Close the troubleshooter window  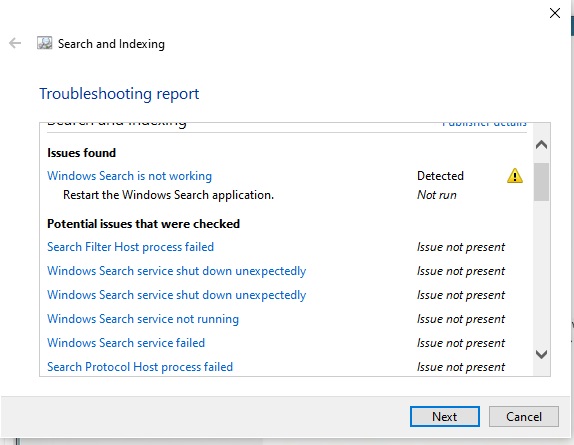coord(555,13)
